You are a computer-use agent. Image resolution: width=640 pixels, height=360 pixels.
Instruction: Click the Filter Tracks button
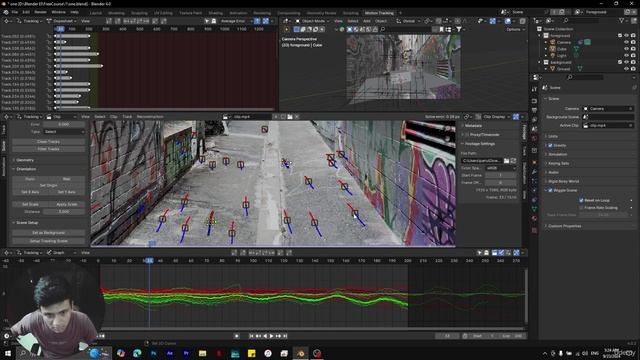48,149
